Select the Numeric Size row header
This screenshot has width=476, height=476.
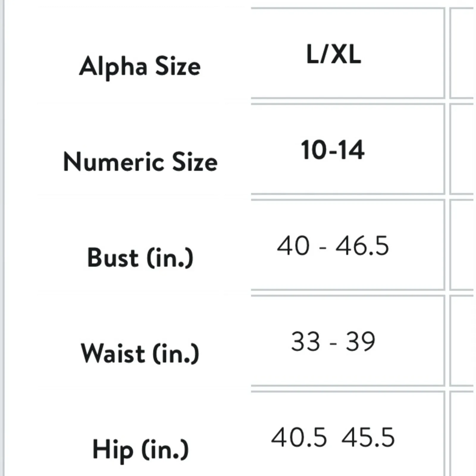tap(140, 162)
